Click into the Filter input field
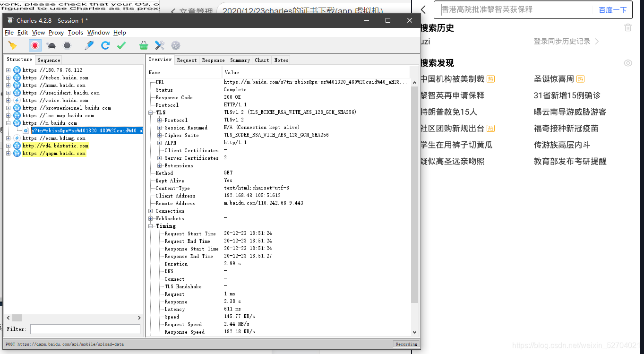This screenshot has height=354, width=644. pos(85,329)
